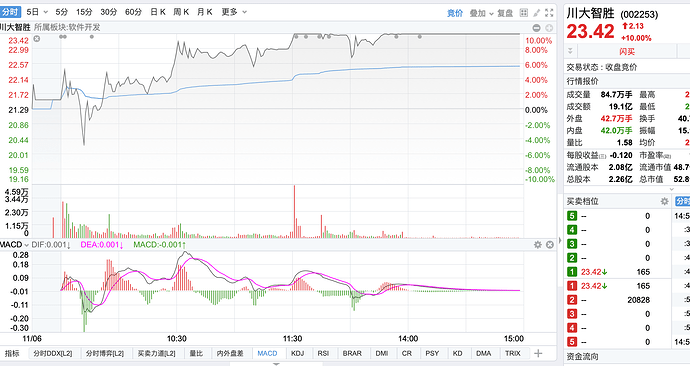Select the MACD indicator tab at bottom
690x366 pixels.
point(267,353)
